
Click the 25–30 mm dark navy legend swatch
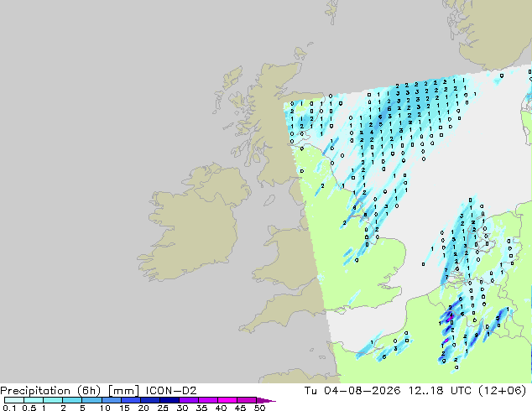[169, 400]
